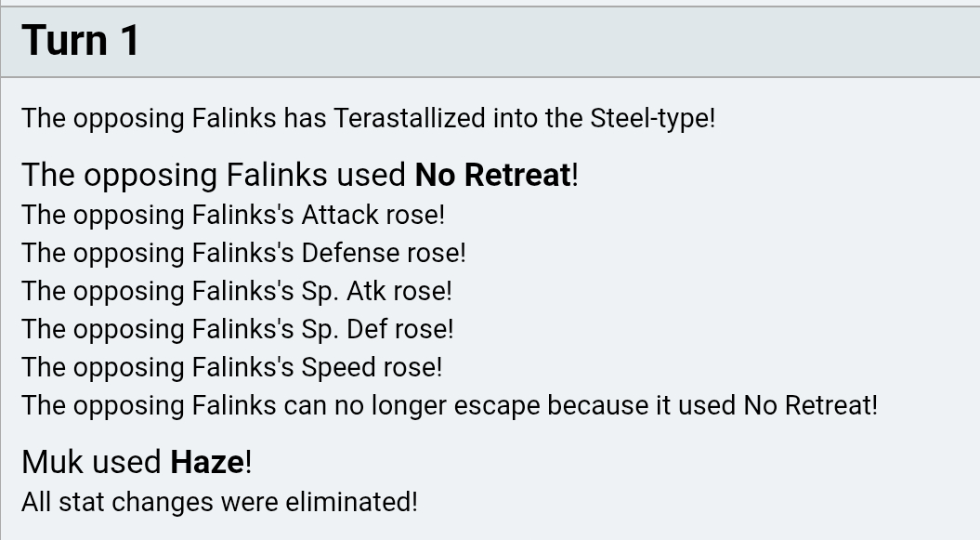Click the can no longer escape message
The width and height of the screenshot is (980, 540).
(449, 405)
